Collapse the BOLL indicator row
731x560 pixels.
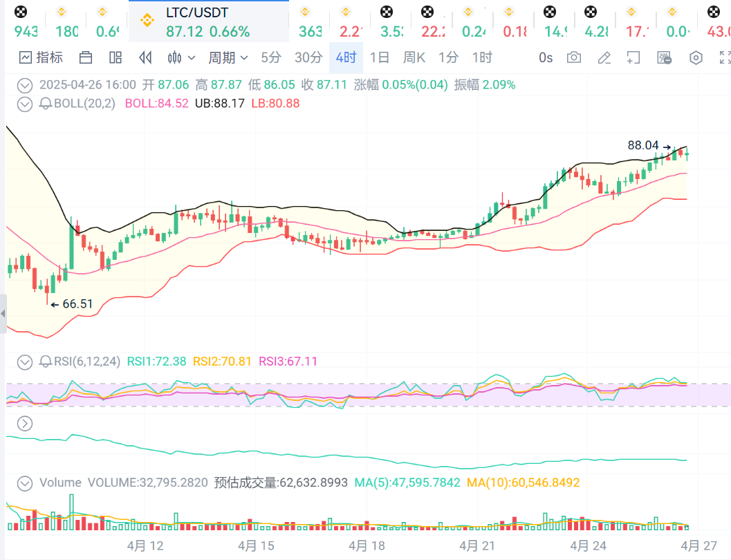coord(25,104)
